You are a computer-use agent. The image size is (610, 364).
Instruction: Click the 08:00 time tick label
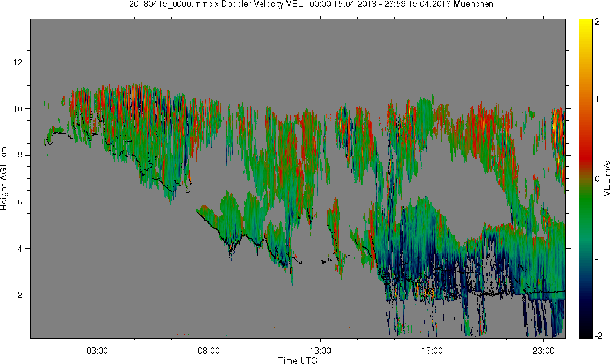coord(209,351)
